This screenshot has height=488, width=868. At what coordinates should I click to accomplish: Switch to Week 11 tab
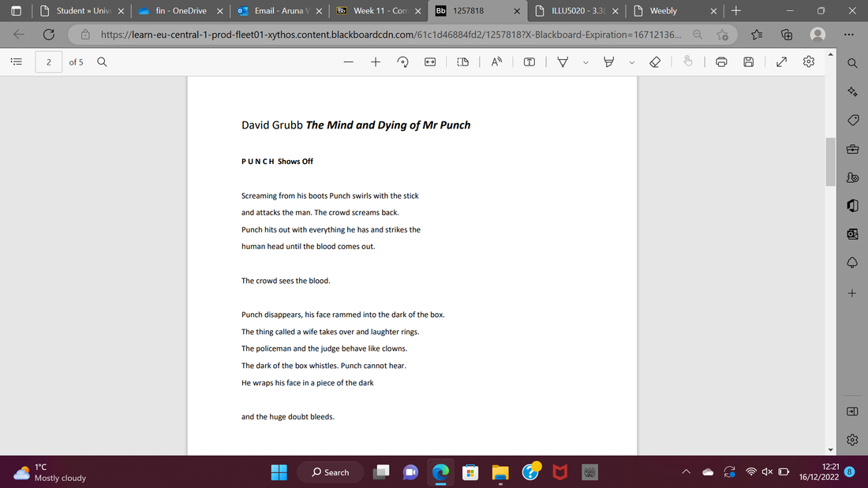click(379, 10)
